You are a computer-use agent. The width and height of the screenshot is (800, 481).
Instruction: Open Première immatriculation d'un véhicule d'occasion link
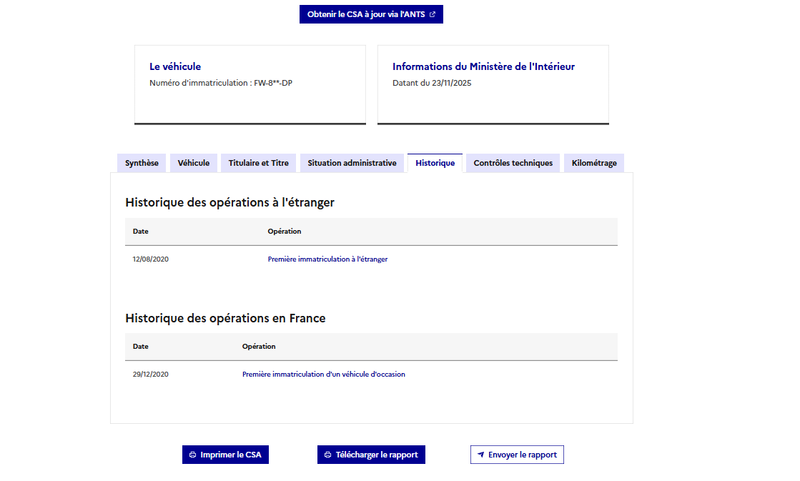(323, 374)
